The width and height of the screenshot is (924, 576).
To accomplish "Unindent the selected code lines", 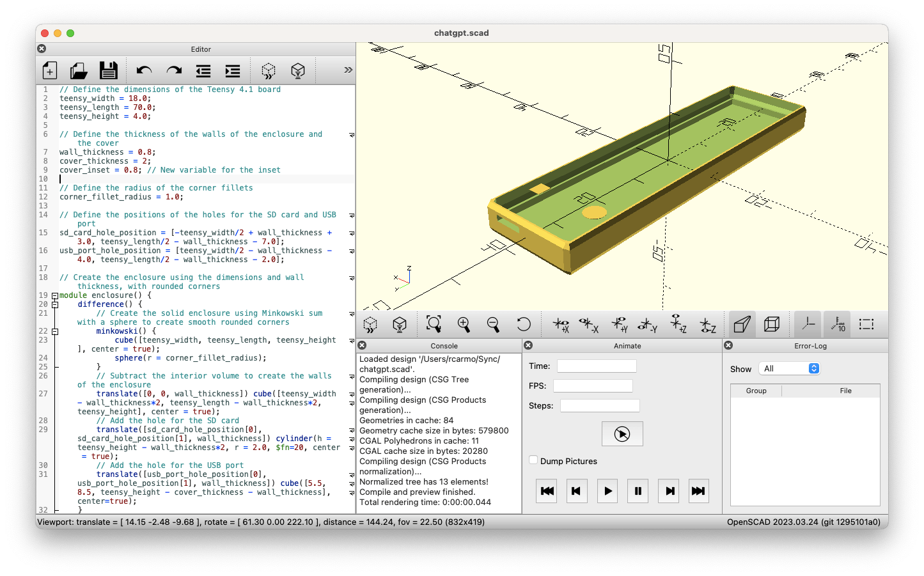I will (x=203, y=70).
